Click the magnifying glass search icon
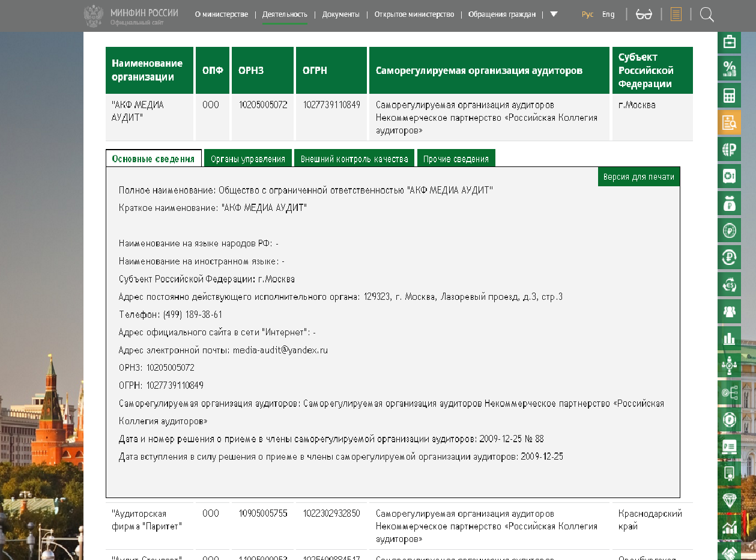The width and height of the screenshot is (756, 560). point(707,14)
